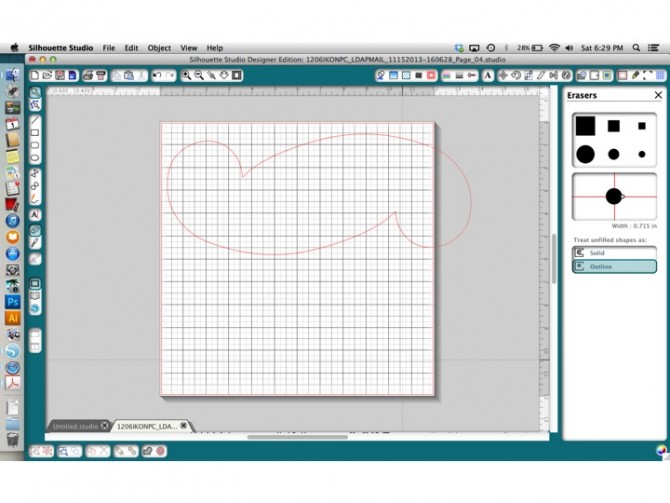Select the Eraser tool in left toolbar
The width and height of the screenshot is (670, 503).
35,230
